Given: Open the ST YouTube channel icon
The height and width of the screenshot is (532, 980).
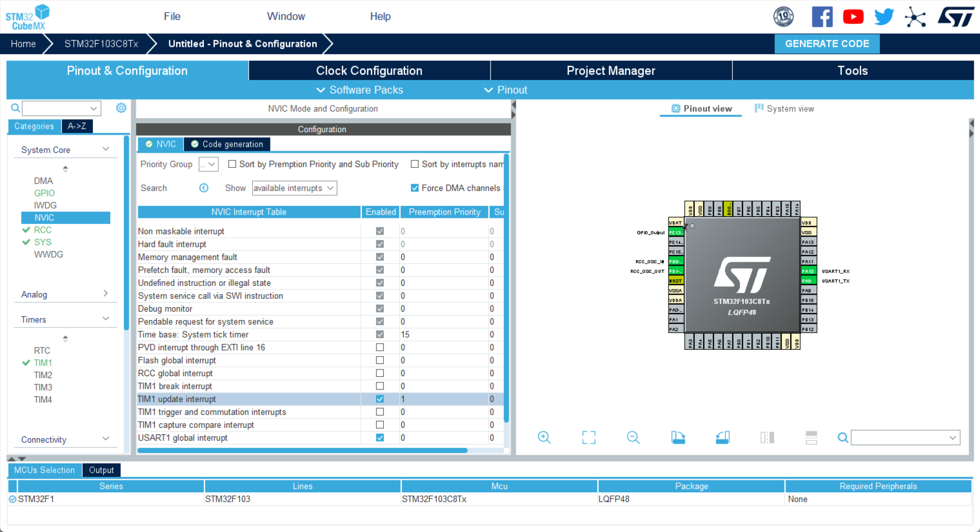Looking at the screenshot, I should 853,17.
